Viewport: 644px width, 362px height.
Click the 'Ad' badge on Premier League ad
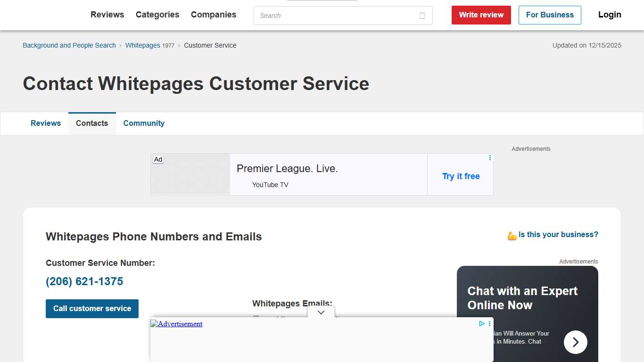pyautogui.click(x=158, y=159)
